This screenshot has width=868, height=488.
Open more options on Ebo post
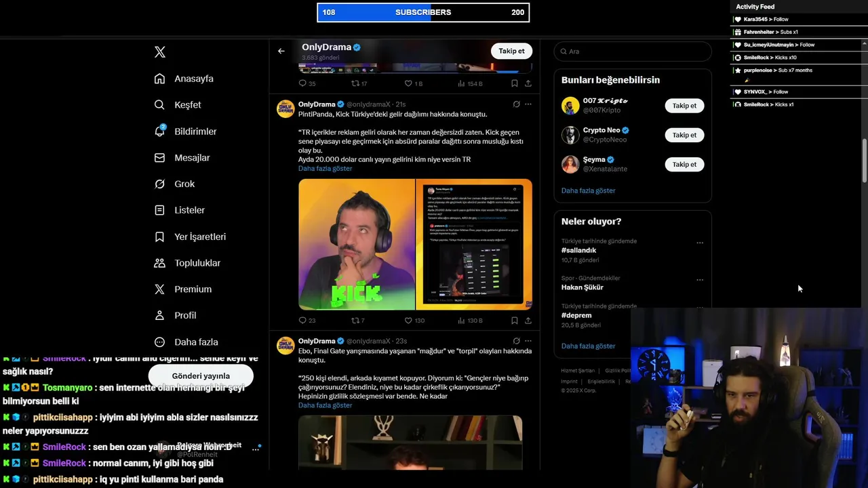[x=528, y=341]
